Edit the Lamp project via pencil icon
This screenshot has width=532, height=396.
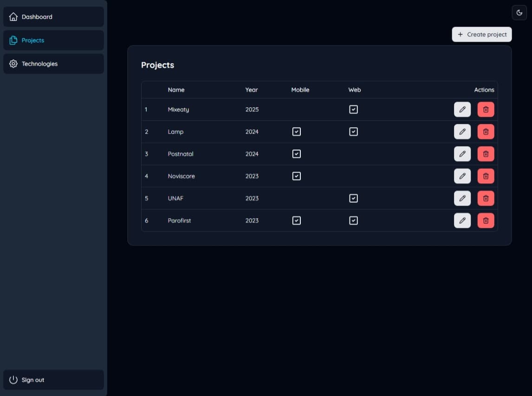point(462,131)
